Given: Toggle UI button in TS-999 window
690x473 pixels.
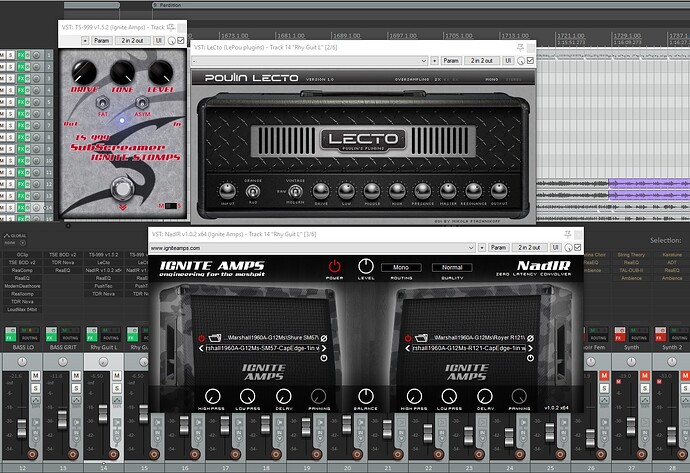Looking at the screenshot, I should coord(158,40).
